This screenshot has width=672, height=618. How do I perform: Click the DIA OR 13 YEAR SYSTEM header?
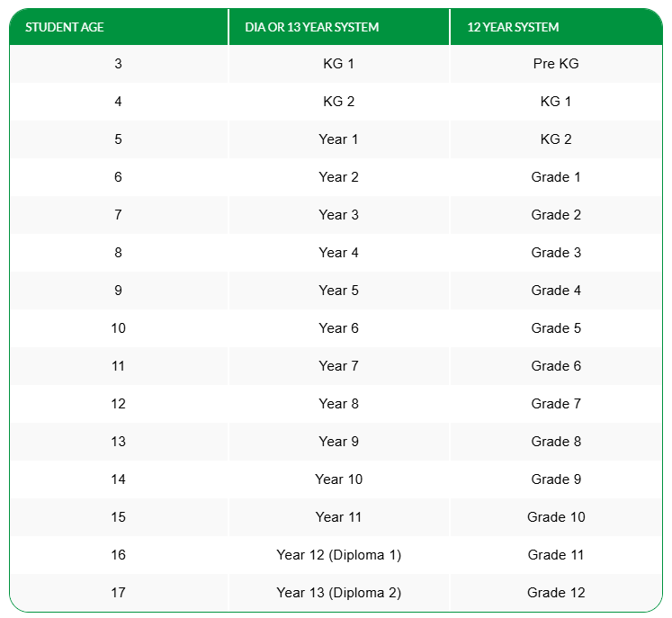312,27
